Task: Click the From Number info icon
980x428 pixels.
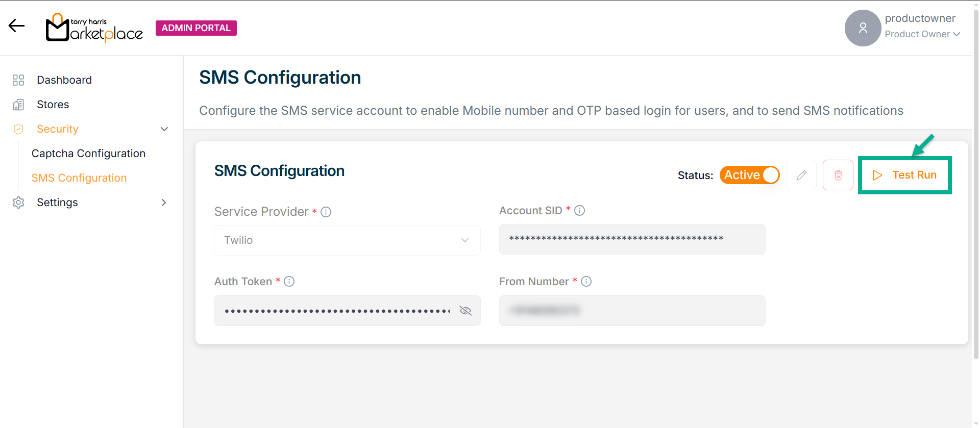Action: point(586,281)
